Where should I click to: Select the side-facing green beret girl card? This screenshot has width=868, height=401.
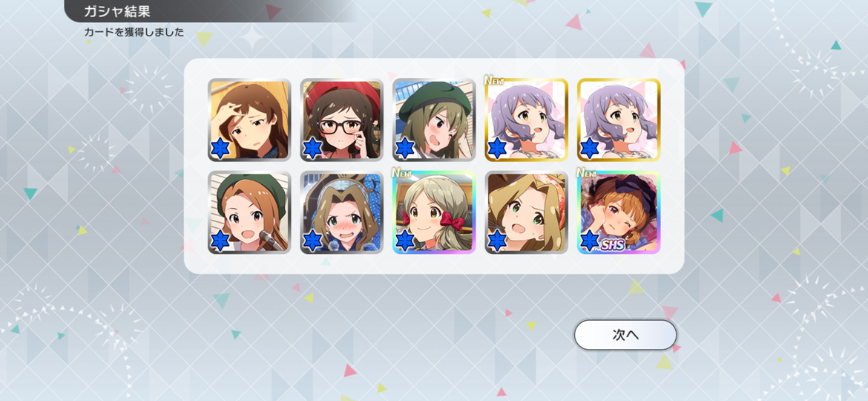coord(434,120)
